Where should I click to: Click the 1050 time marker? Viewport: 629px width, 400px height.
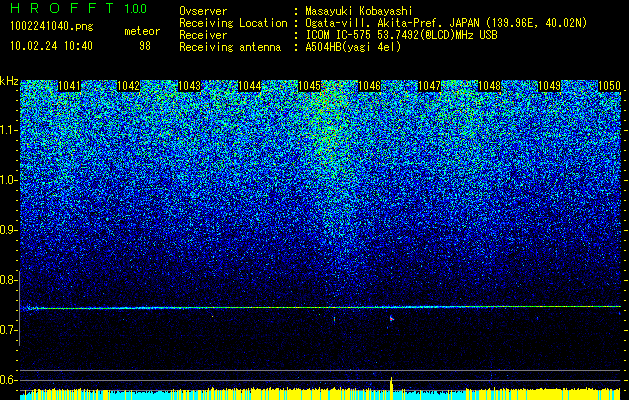[x=609, y=86]
